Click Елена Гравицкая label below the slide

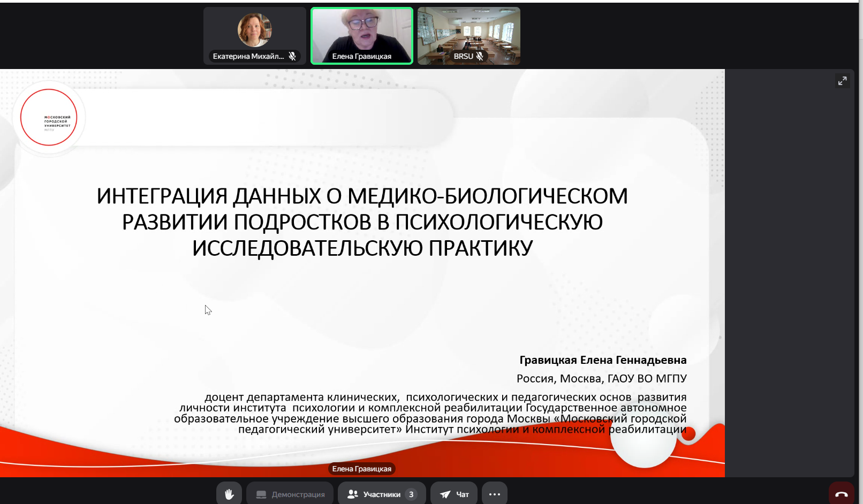361,469
